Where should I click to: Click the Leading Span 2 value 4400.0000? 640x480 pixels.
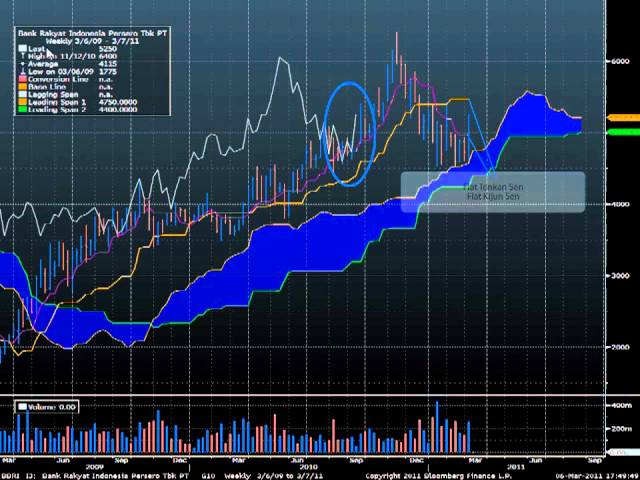118,109
